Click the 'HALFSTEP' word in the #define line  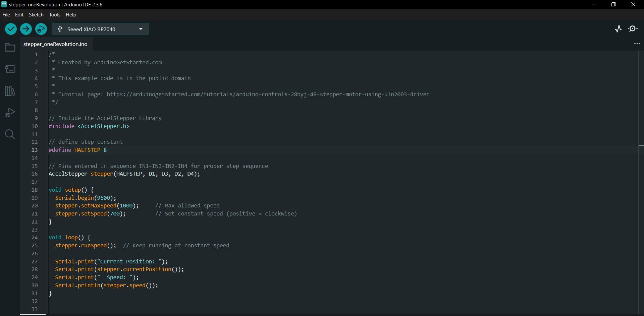click(87, 150)
